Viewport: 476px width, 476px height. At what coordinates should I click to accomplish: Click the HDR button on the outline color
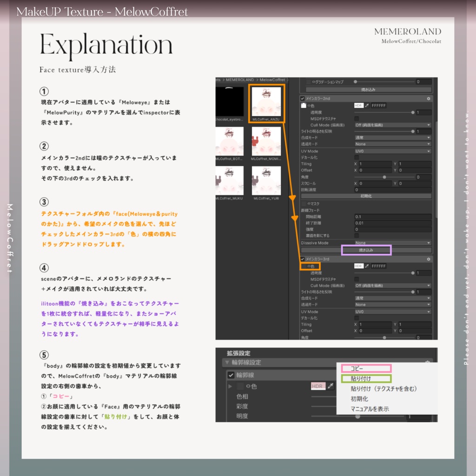(317, 386)
